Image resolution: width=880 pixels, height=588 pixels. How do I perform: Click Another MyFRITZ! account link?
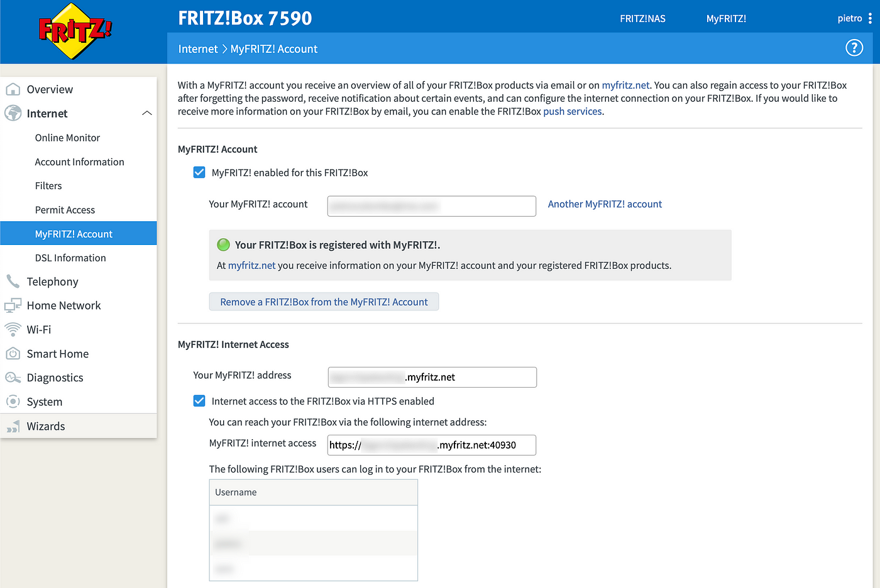605,204
